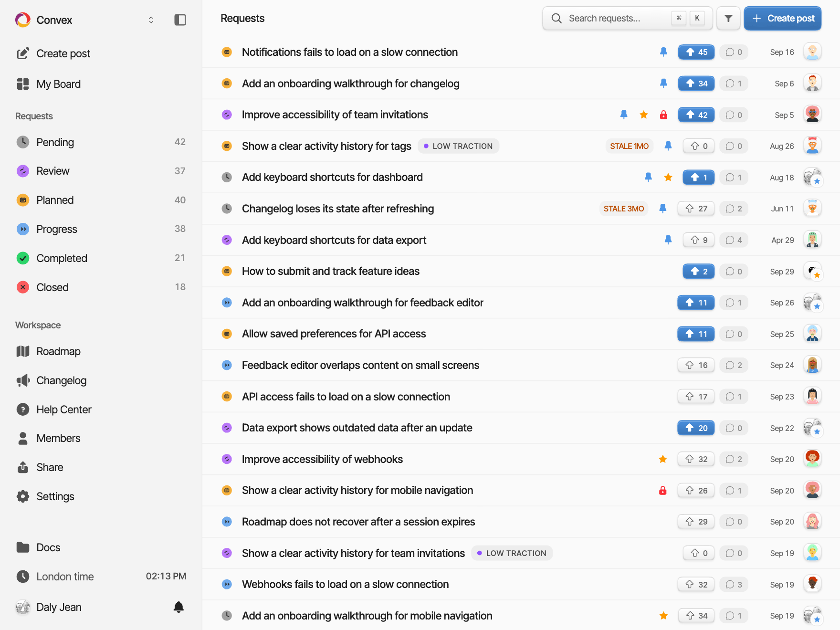Expand the Convex workspace switcher chevrons

click(x=151, y=20)
